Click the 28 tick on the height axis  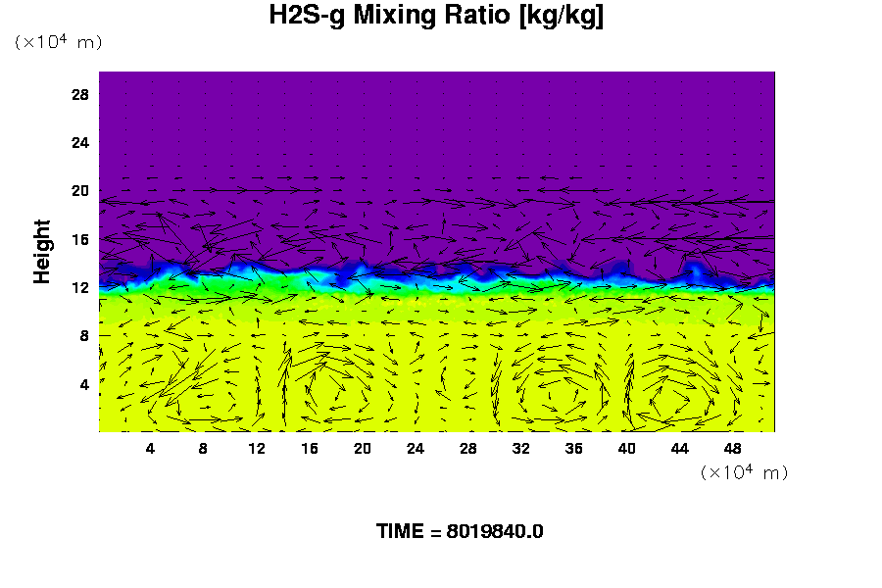tap(80, 95)
